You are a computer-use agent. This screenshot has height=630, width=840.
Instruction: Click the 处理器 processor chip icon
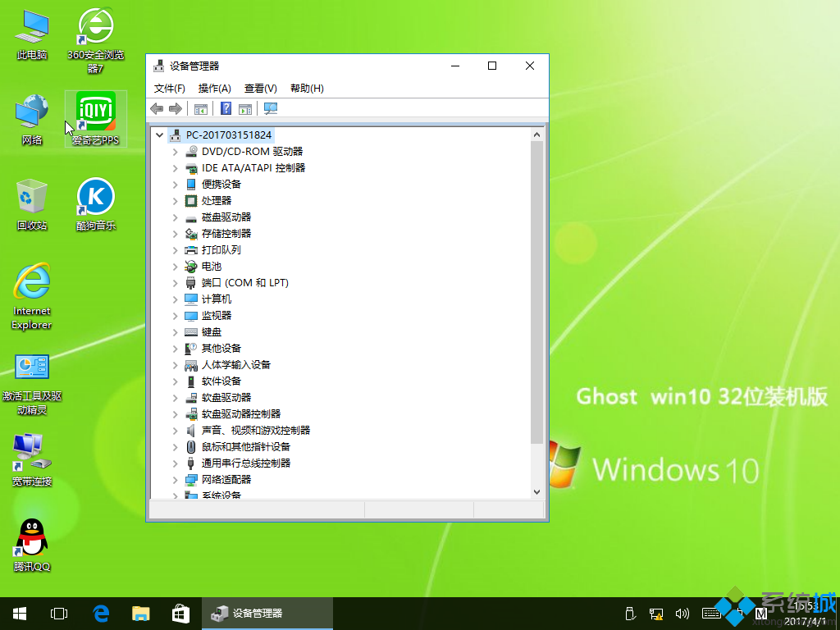pyautogui.click(x=191, y=201)
